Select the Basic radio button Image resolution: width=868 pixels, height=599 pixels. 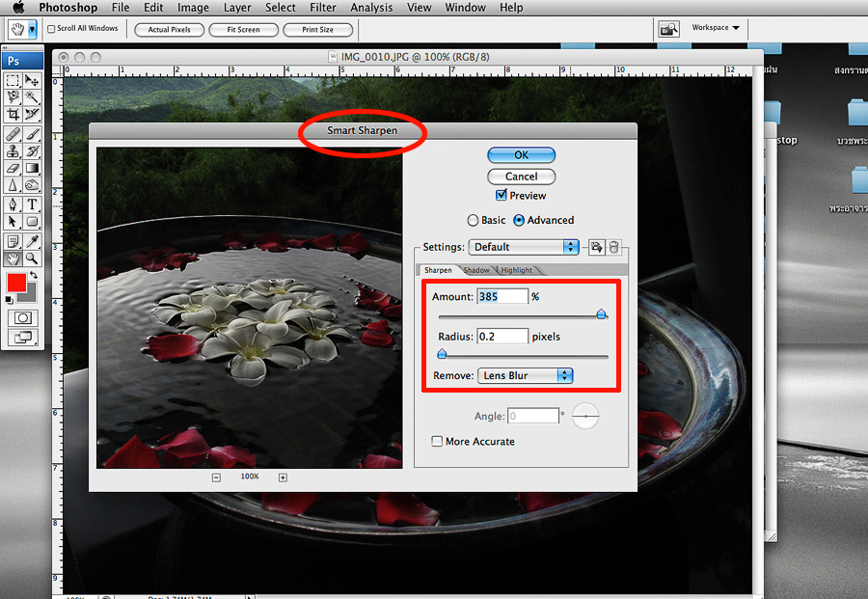point(473,220)
